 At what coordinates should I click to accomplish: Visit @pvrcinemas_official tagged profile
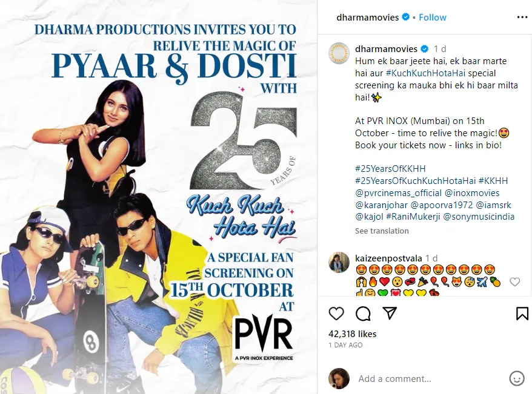[x=398, y=193]
